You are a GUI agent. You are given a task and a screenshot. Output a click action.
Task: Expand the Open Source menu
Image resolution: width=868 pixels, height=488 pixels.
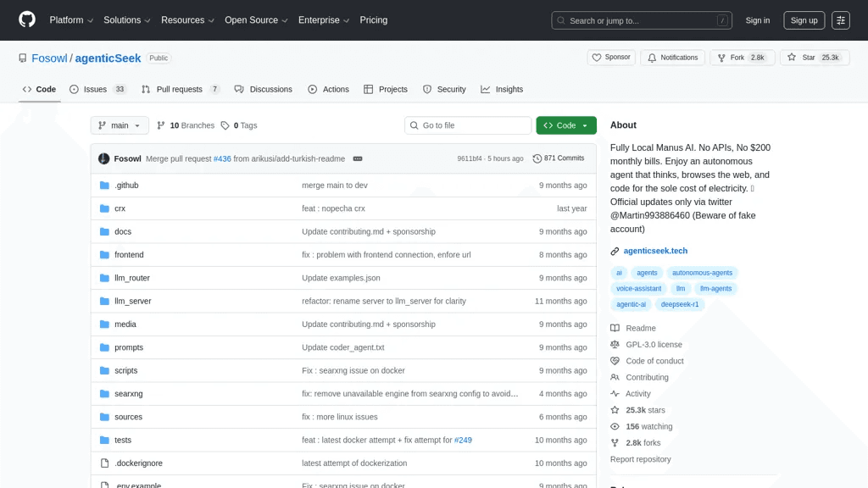(x=256, y=20)
